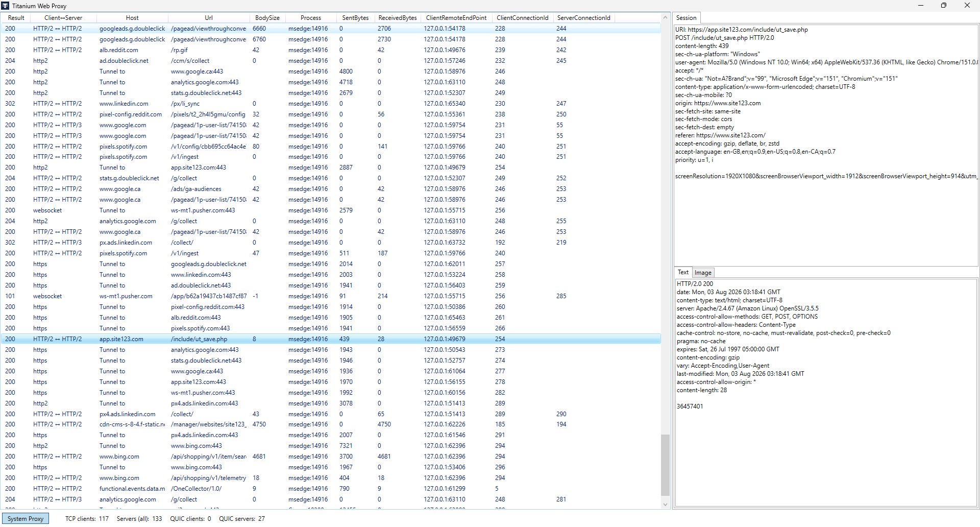The height and width of the screenshot is (527, 980).
Task: Open the Session tab
Action: 686,18
